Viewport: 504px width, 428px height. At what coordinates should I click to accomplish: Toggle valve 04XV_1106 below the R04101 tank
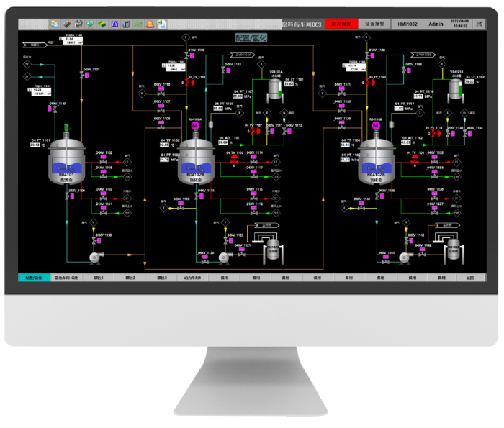tap(67, 195)
